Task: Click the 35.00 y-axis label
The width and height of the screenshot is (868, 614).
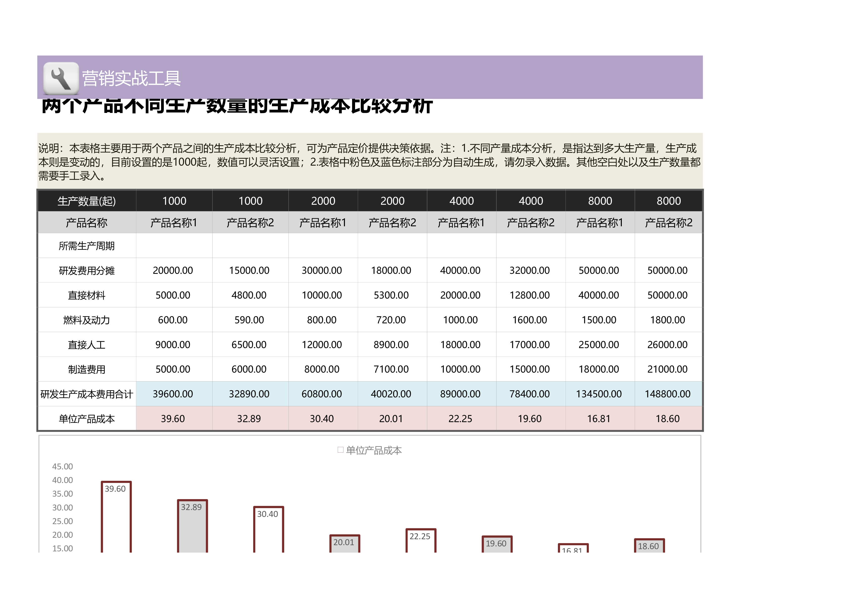Action: pos(62,494)
